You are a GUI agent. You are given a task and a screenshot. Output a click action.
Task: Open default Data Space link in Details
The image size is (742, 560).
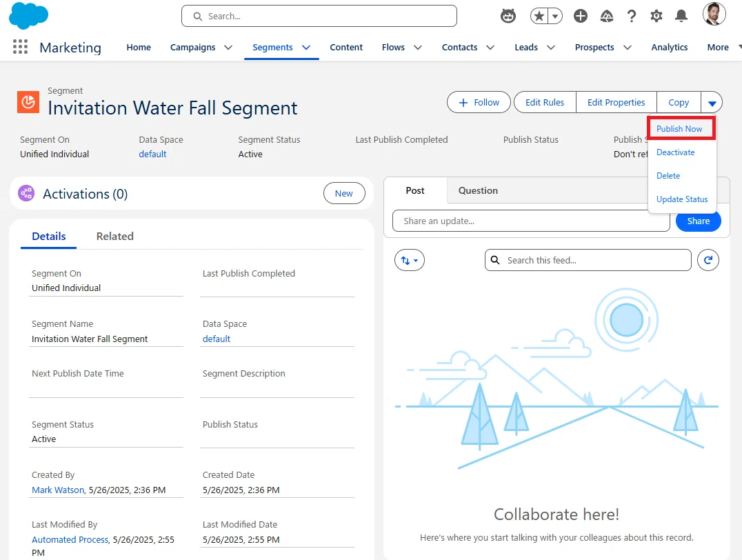point(217,339)
